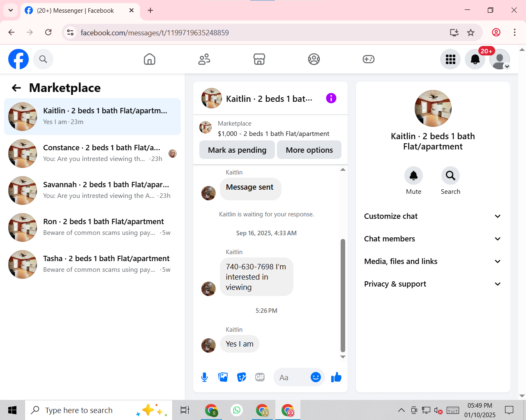Screen dimensions: 526x420
Task: Click the install app icon in address bar
Action: [x=454, y=32]
